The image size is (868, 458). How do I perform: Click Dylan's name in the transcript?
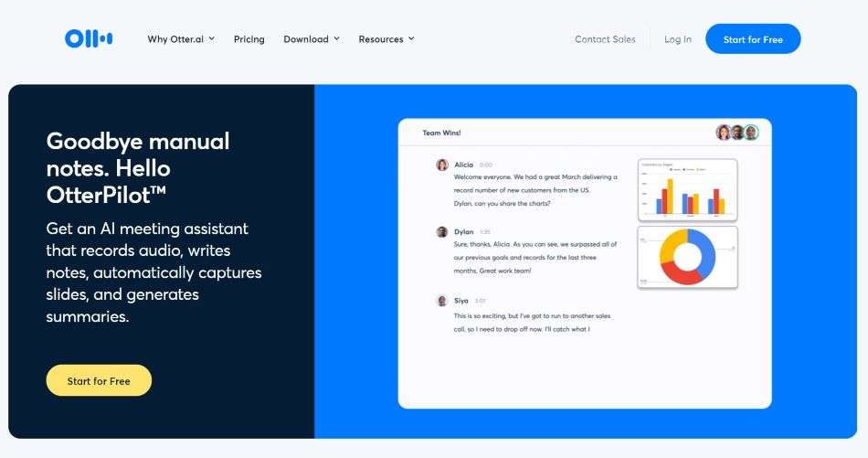tap(464, 231)
